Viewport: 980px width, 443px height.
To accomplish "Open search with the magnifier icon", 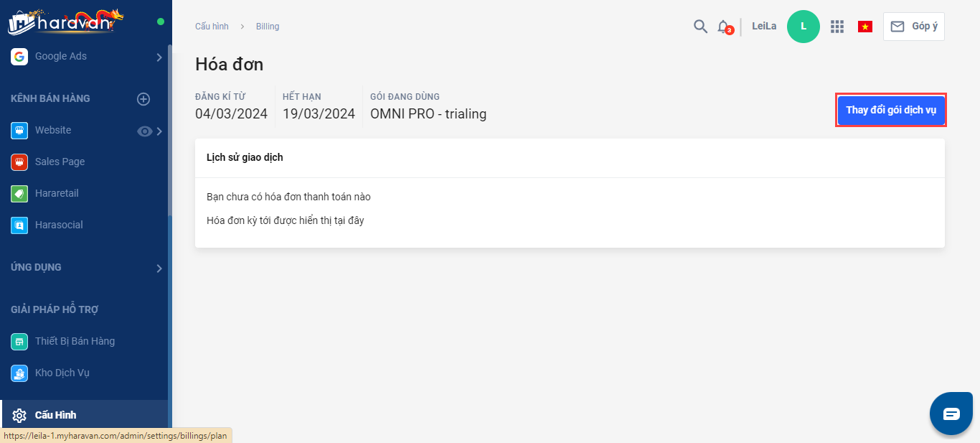I will click(700, 27).
